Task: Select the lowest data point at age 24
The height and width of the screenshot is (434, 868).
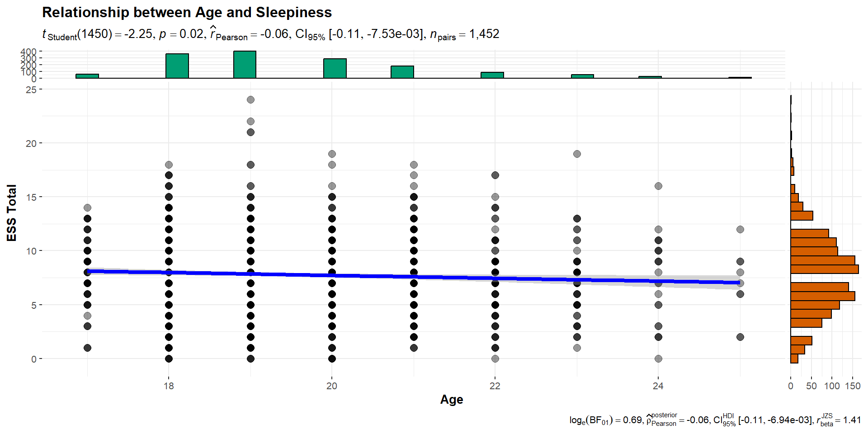Action: point(658,359)
